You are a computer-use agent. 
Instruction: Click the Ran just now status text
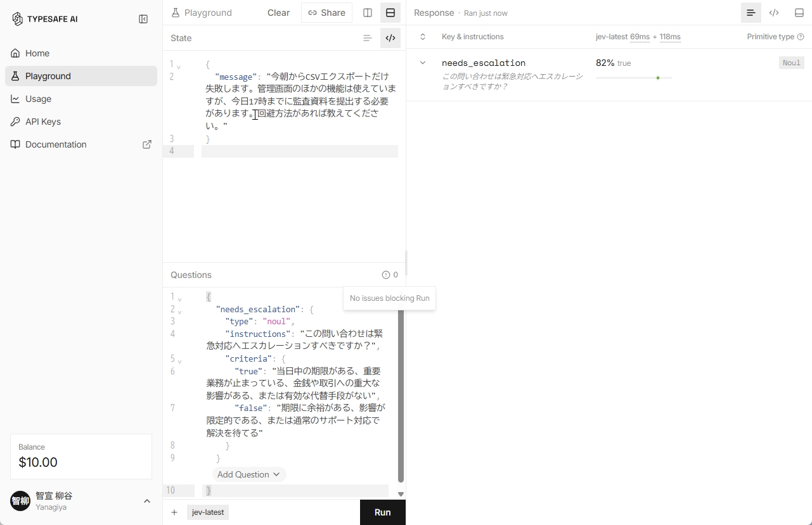486,13
